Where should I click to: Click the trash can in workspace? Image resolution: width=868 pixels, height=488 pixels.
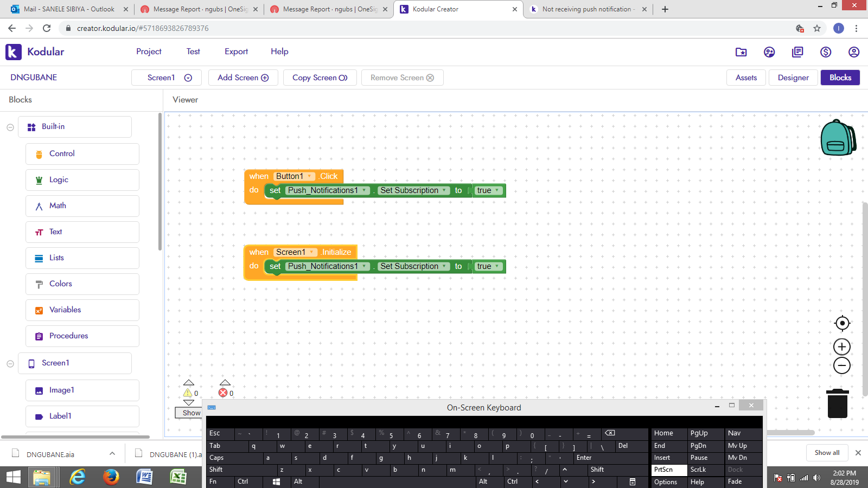[x=837, y=403]
